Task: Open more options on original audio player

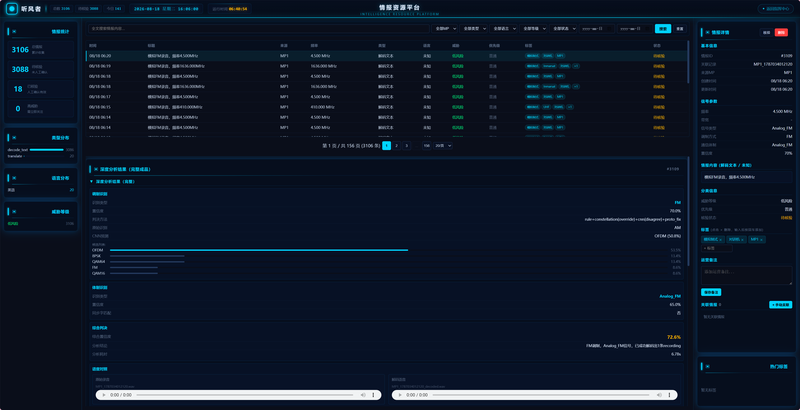Action: [x=373, y=395]
